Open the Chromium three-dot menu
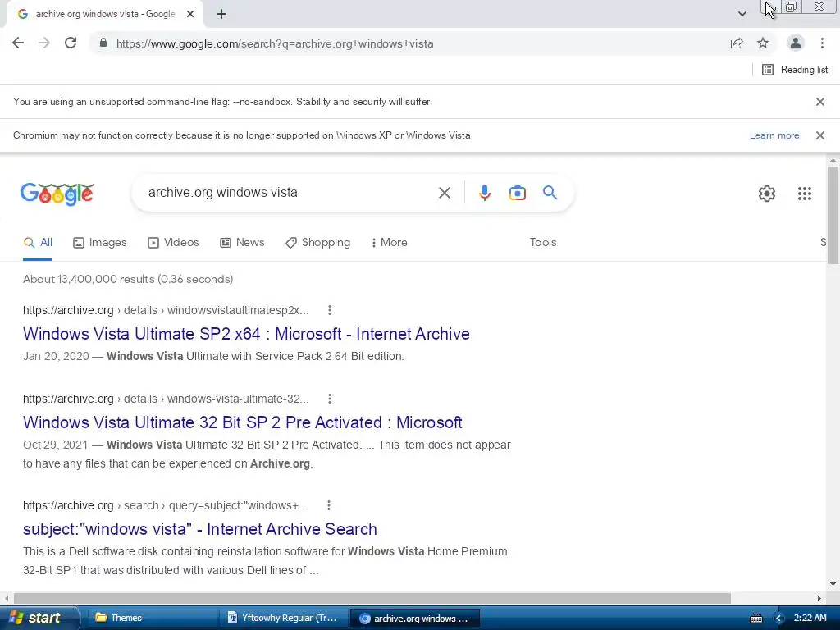The width and height of the screenshot is (840, 630). [822, 43]
